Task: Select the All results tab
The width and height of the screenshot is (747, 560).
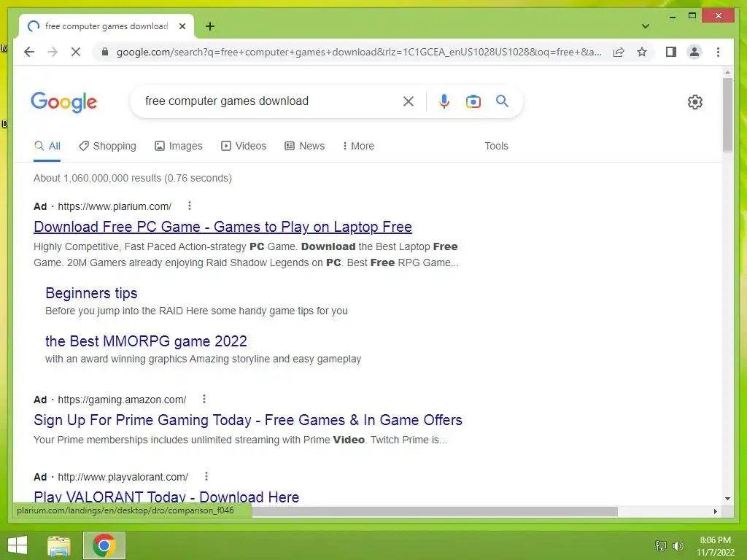Action: tap(47, 146)
